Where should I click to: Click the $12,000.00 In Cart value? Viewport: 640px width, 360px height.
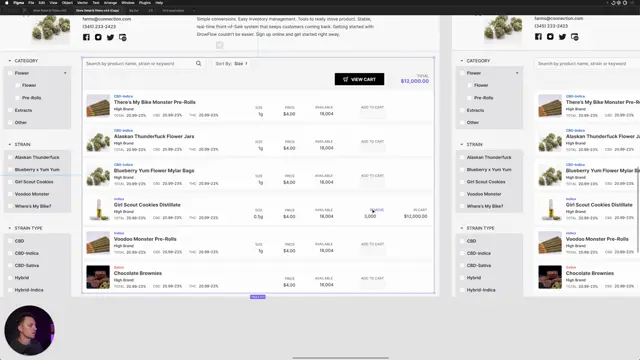tap(416, 216)
